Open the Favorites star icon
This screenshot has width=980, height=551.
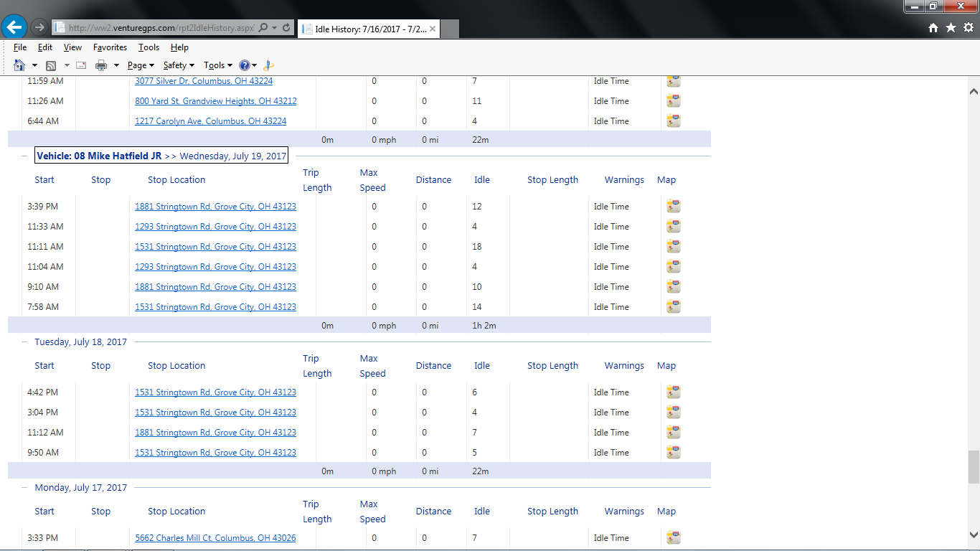[951, 27]
